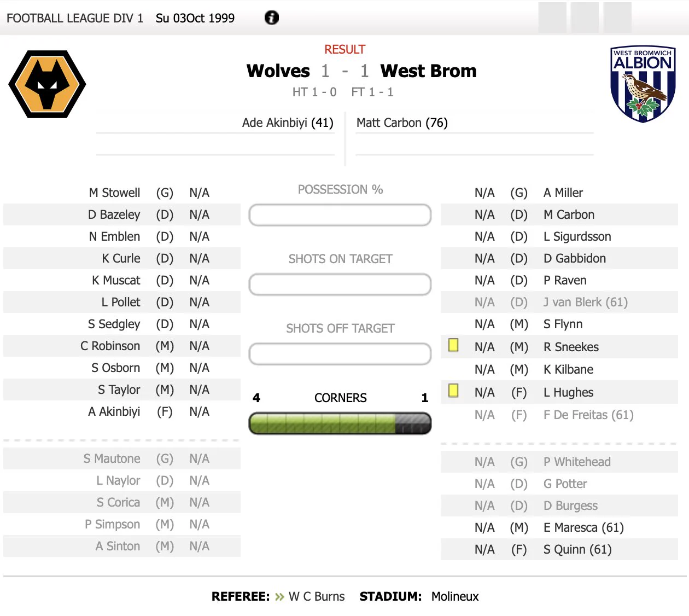Click the empty possession % bar

(340, 215)
